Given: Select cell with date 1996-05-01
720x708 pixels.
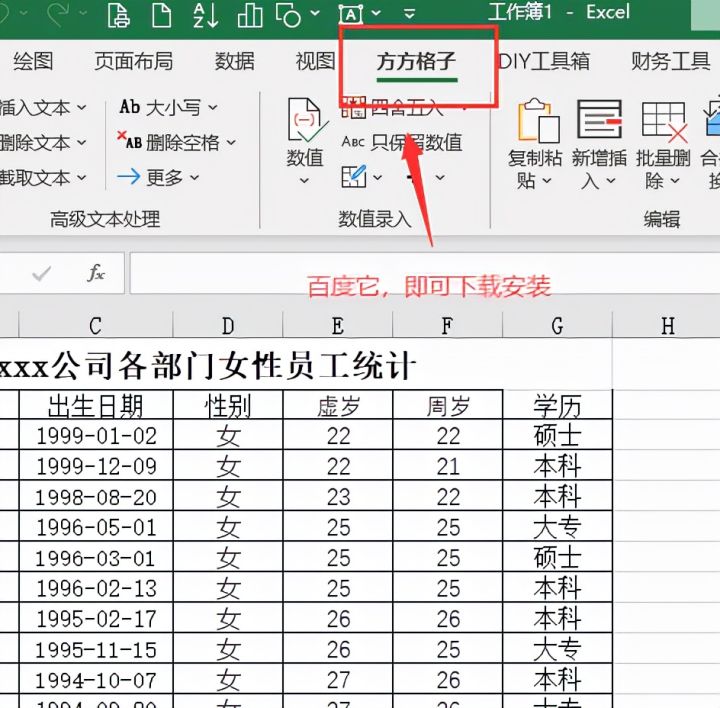Looking at the screenshot, I should [96, 527].
